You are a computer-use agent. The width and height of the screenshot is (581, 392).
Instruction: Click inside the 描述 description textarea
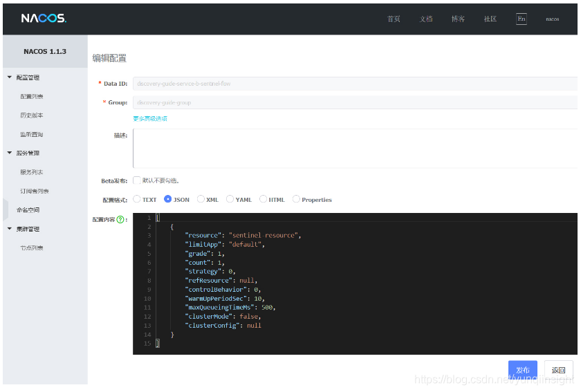(355, 149)
